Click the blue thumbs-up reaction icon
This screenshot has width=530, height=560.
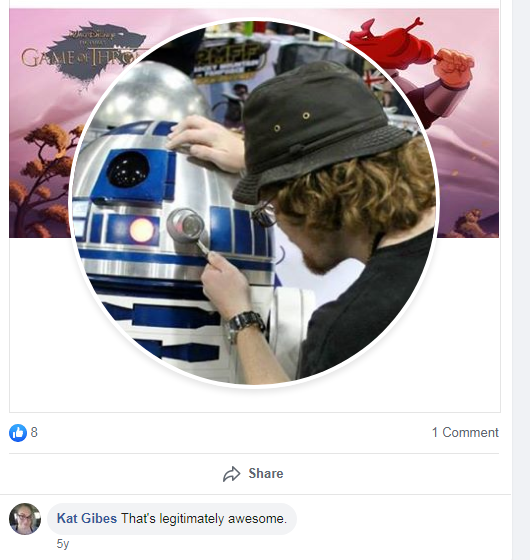[x=18, y=433]
